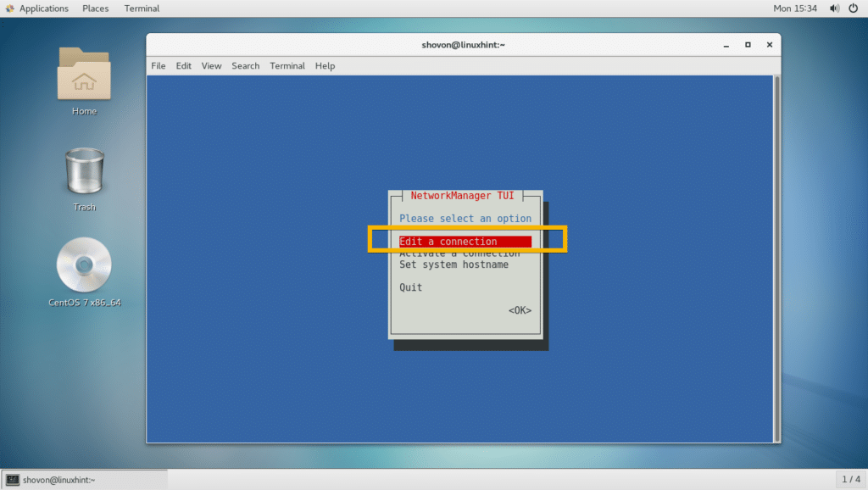This screenshot has width=868, height=490.
Task: Open the Terminal menu in the menu bar
Action: [287, 65]
